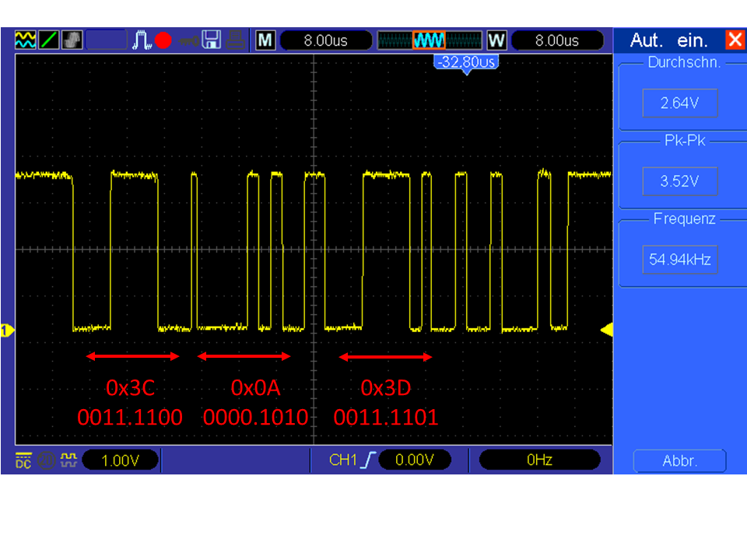Click the square wave probe icon
The height and width of the screenshot is (560, 747).
pos(68,460)
